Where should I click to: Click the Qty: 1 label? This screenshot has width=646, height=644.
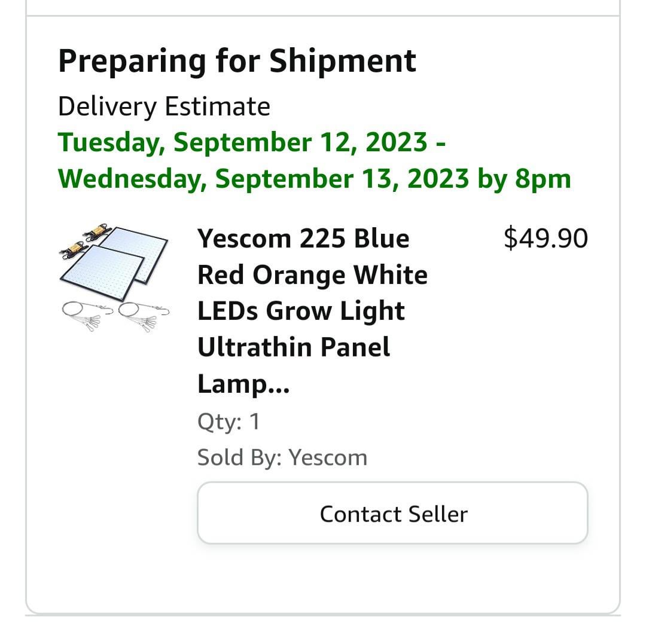[228, 422]
